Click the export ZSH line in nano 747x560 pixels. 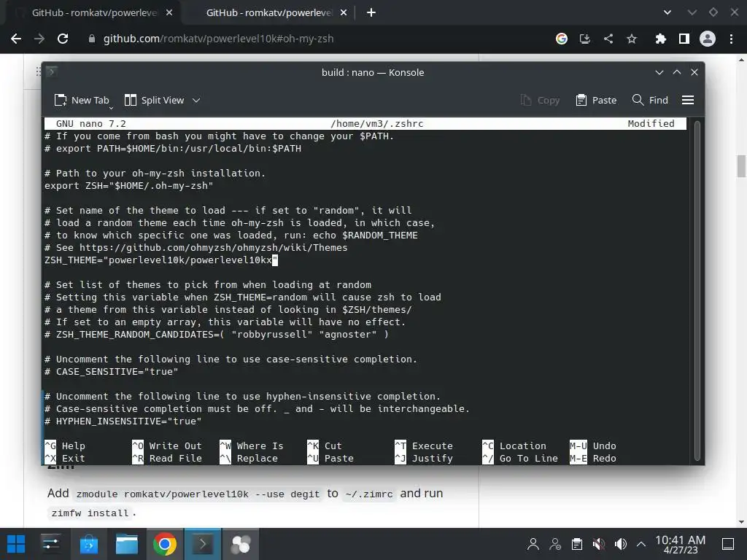128,186
